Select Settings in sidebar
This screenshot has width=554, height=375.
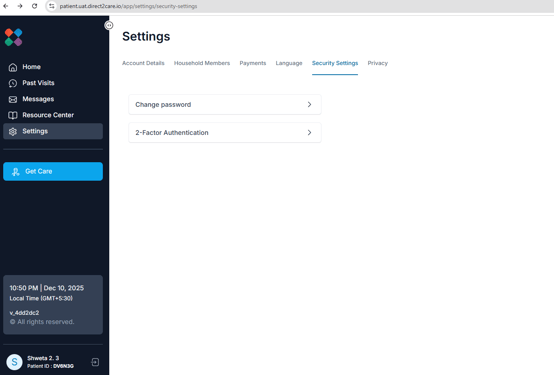tap(53, 131)
